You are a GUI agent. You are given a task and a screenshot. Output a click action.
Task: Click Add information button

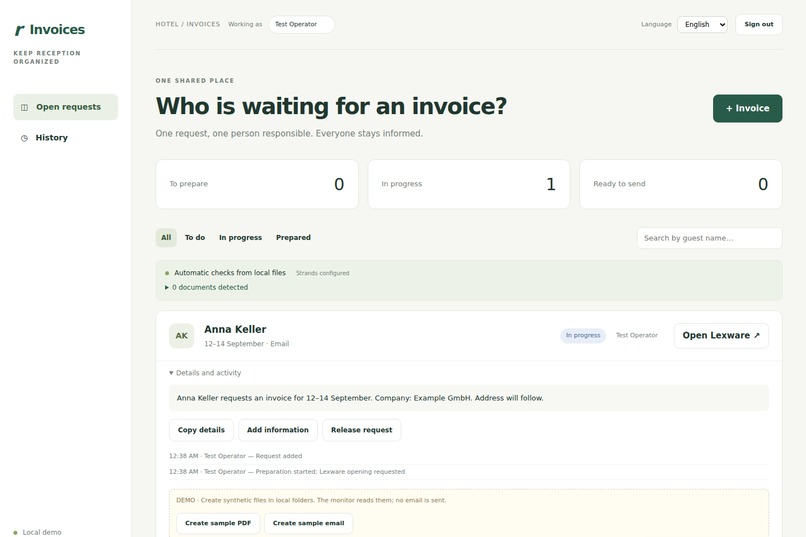tap(278, 430)
